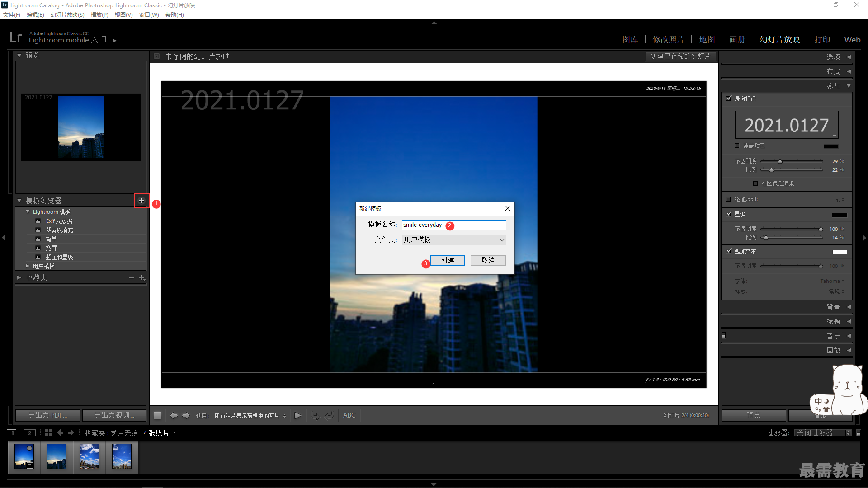This screenshot has height=488, width=868.
Task: Click 创建已存储的幻灯片 button
Action: tap(681, 56)
